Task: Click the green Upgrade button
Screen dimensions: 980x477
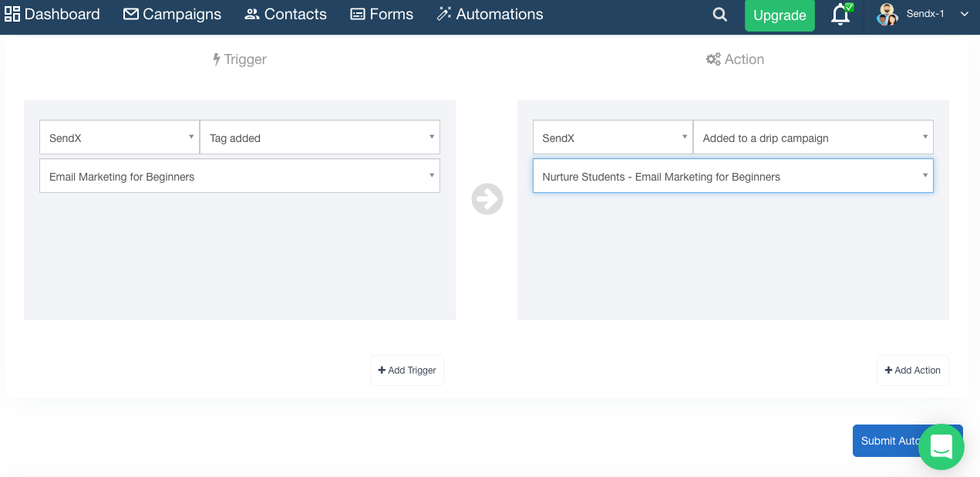Action: point(780,15)
